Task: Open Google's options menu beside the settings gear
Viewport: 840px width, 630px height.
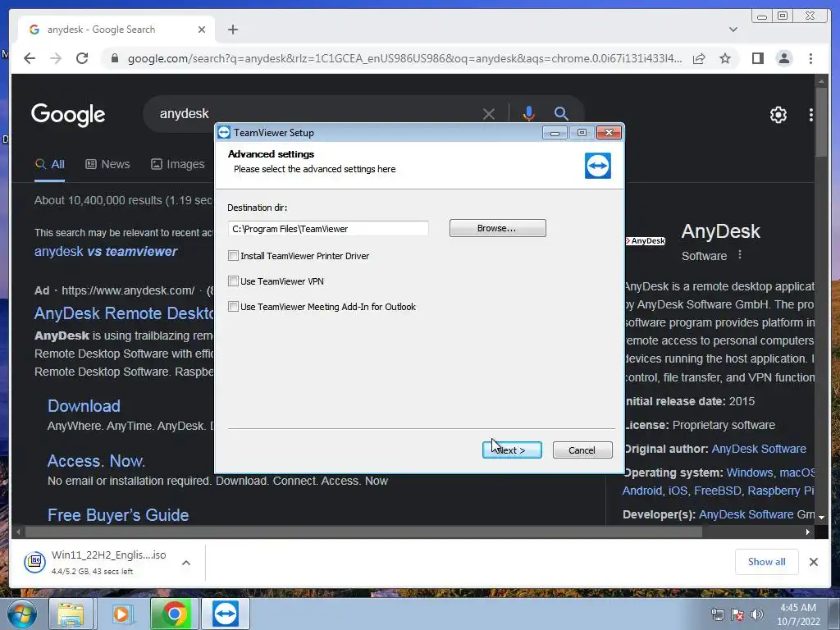Action: tap(811, 115)
